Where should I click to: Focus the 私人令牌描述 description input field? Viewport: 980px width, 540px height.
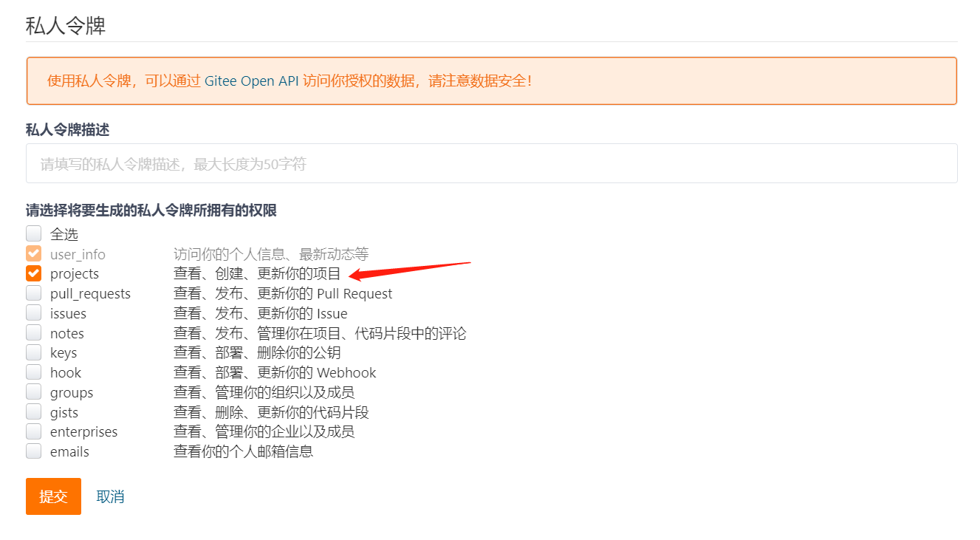[x=492, y=163]
